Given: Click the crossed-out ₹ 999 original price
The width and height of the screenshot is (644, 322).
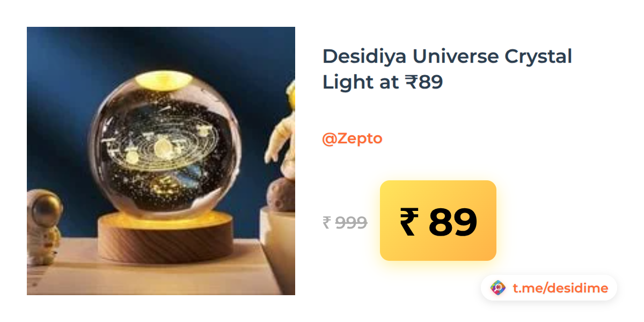Looking at the screenshot, I should (x=345, y=222).
